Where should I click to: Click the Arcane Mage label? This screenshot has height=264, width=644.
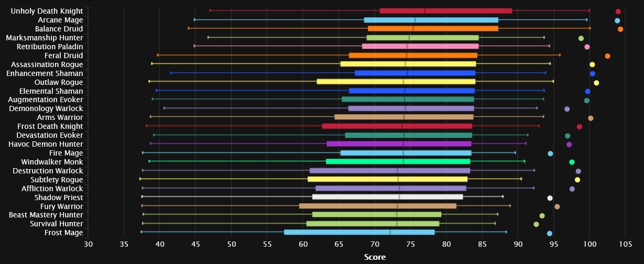[60, 20]
